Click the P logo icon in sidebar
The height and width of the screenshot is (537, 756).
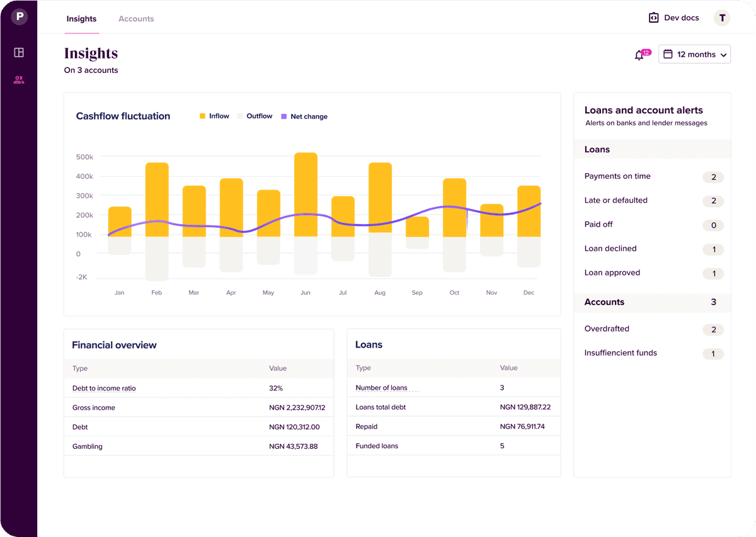pyautogui.click(x=19, y=17)
